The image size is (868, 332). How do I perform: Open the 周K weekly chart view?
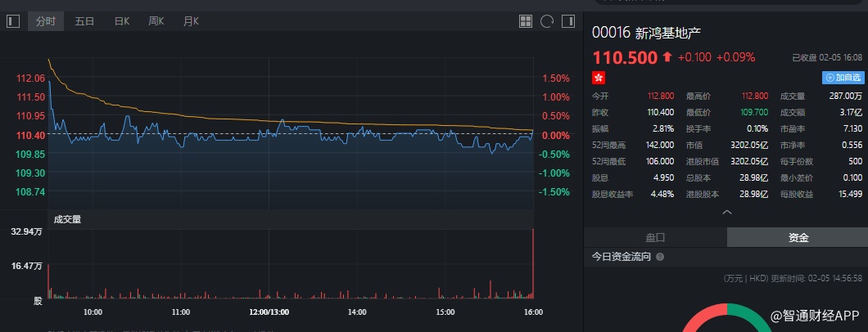click(x=156, y=21)
